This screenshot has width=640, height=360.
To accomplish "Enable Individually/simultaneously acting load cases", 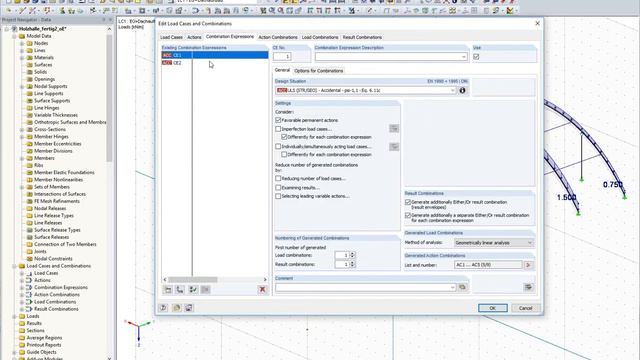I will pos(278,146).
